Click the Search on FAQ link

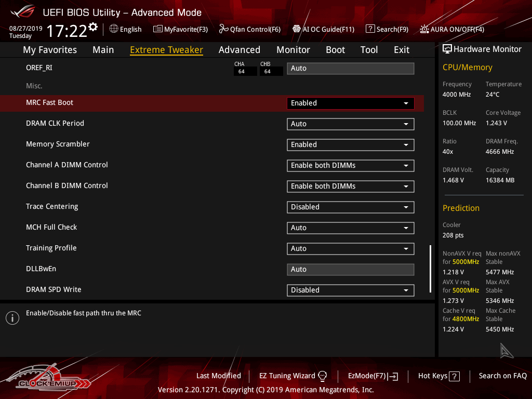pyautogui.click(x=502, y=376)
